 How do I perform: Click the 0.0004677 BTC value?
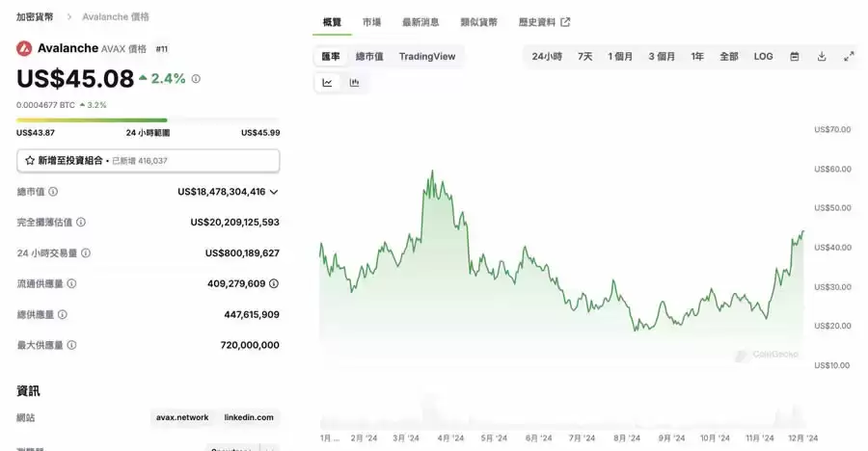pyautogui.click(x=45, y=105)
